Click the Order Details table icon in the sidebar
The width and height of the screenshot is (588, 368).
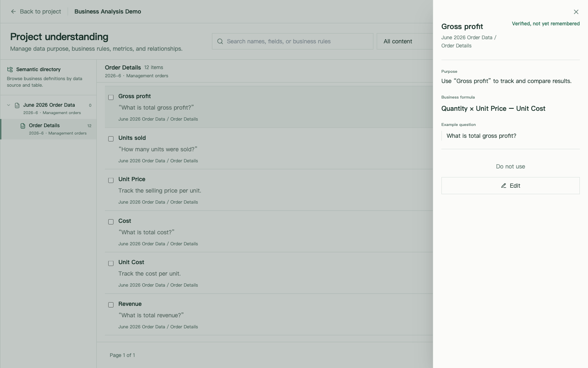[23, 126]
